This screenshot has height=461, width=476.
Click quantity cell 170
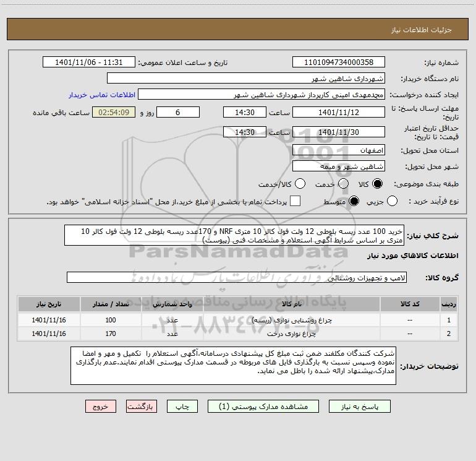tap(111, 334)
